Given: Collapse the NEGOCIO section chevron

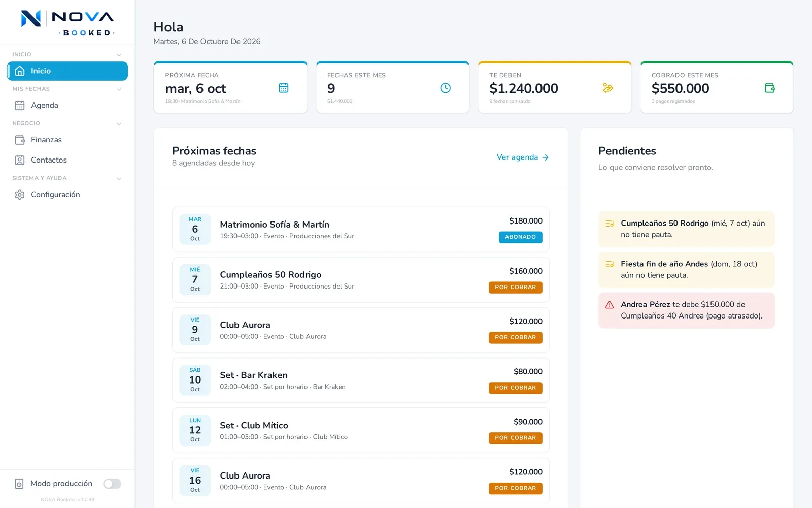Looking at the screenshot, I should pyautogui.click(x=119, y=124).
